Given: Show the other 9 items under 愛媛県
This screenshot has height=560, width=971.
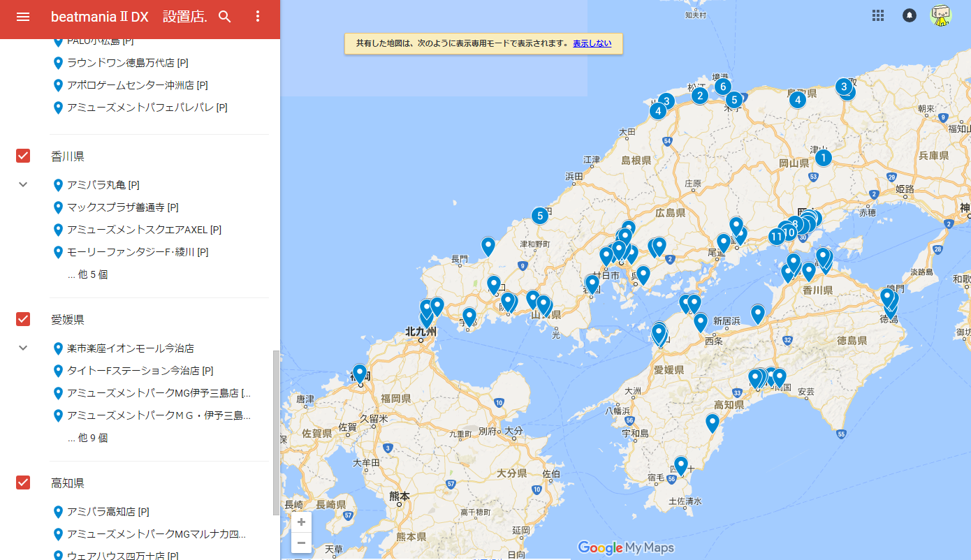Looking at the screenshot, I should (x=87, y=438).
